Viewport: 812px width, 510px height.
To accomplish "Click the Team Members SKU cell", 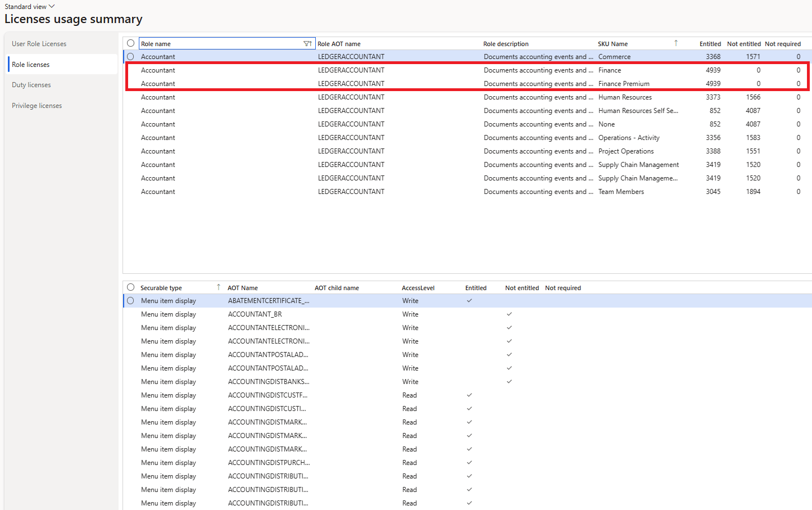I will click(x=621, y=192).
